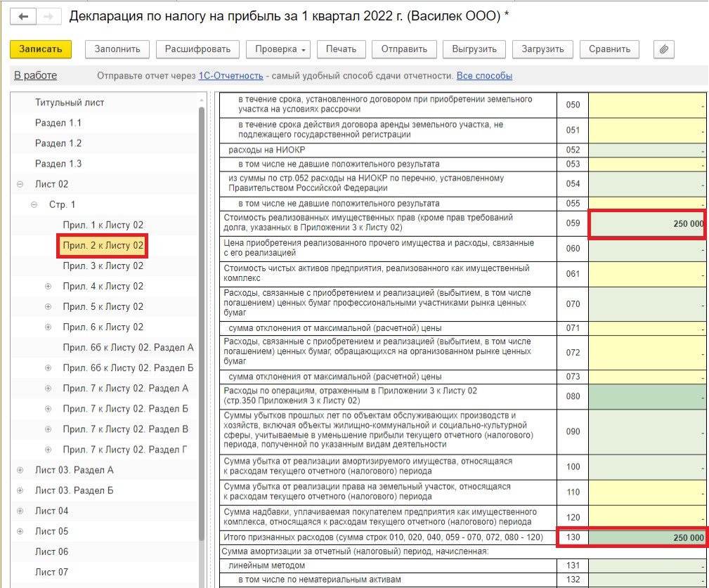The image size is (709, 588).
Task: Click the value cell of line 071
Action: [647, 328]
